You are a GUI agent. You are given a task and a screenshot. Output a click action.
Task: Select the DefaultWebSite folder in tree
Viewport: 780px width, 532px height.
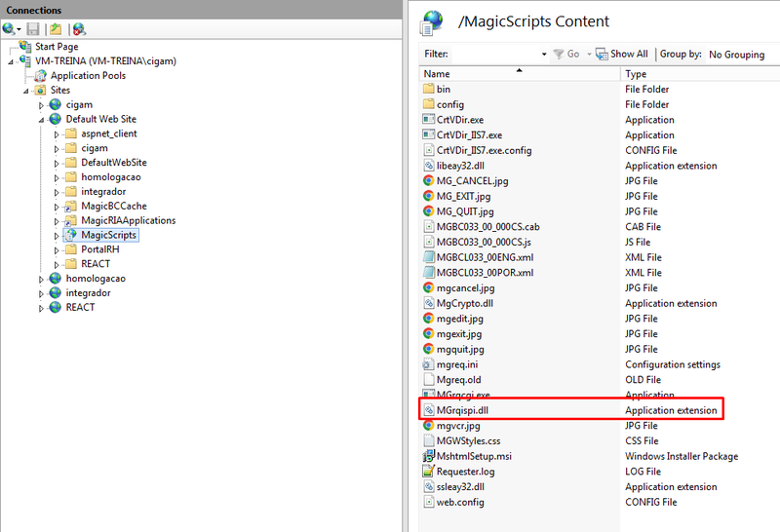(x=114, y=162)
